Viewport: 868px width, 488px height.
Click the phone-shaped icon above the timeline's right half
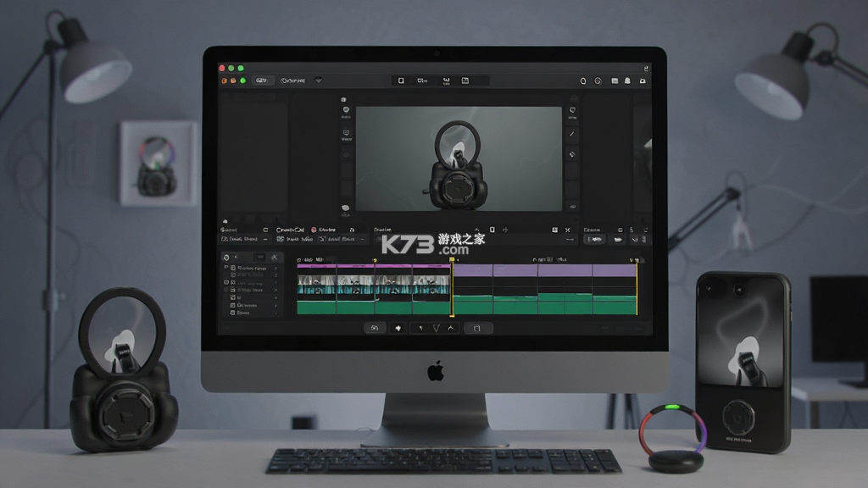tap(492, 230)
